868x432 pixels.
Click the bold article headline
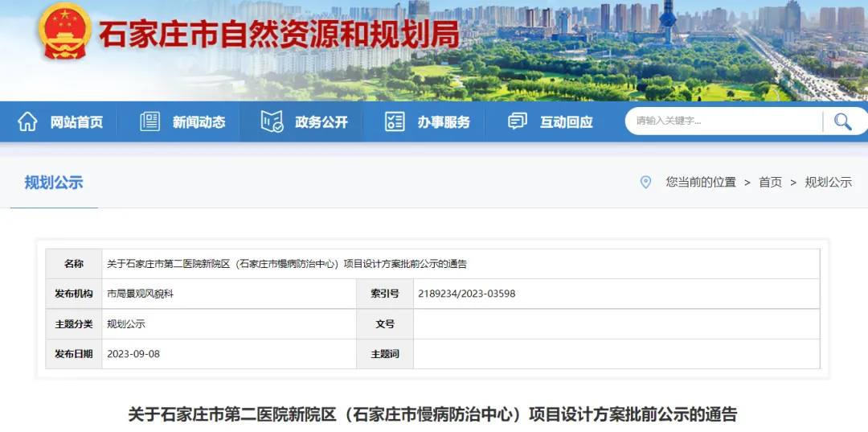433,414
